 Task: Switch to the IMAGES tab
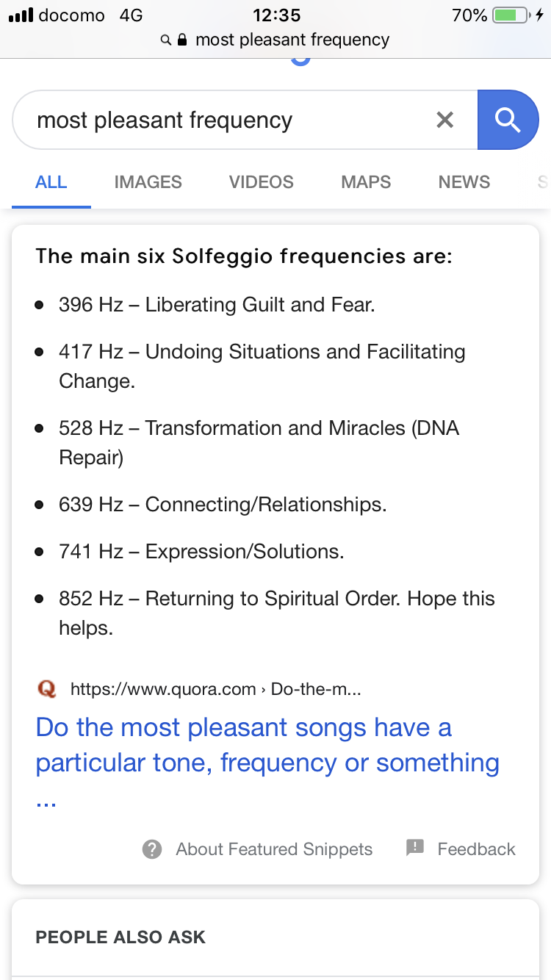point(148,182)
